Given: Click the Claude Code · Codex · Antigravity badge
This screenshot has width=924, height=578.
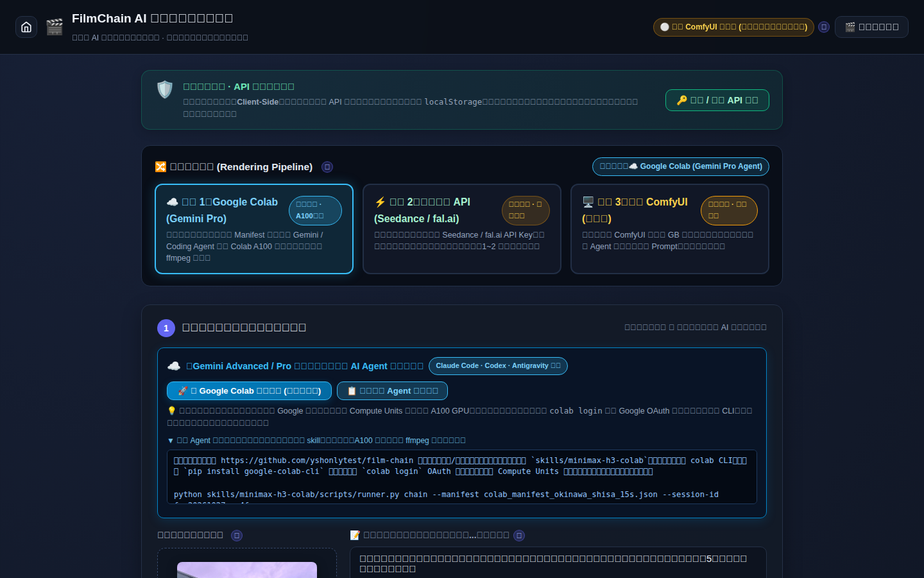Looking at the screenshot, I should click(498, 366).
